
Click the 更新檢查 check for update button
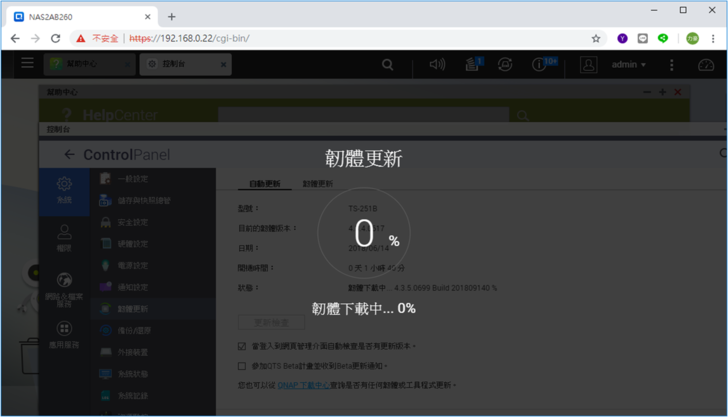coord(271,322)
